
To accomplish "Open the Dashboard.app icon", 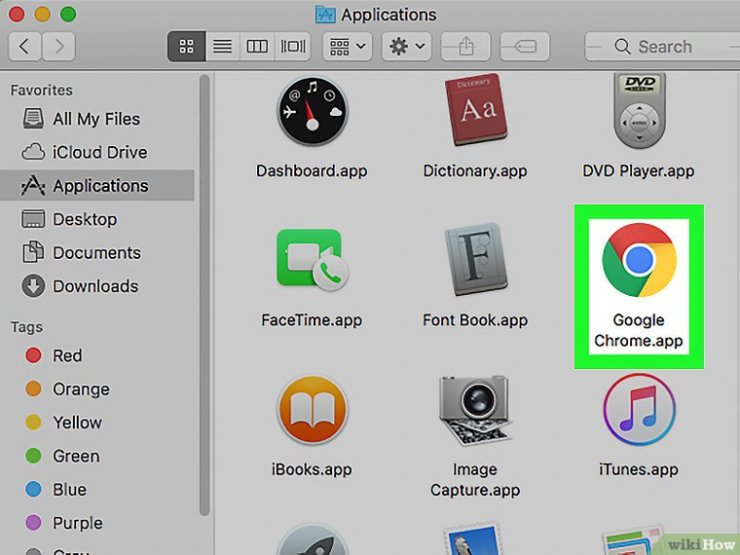I will (312, 111).
